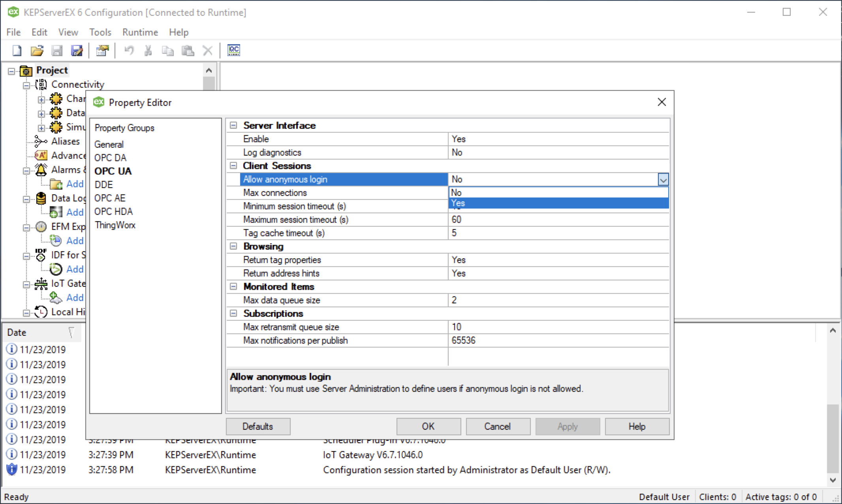Click the Delete icon in toolbar
Image resolution: width=842 pixels, height=504 pixels.
(208, 51)
